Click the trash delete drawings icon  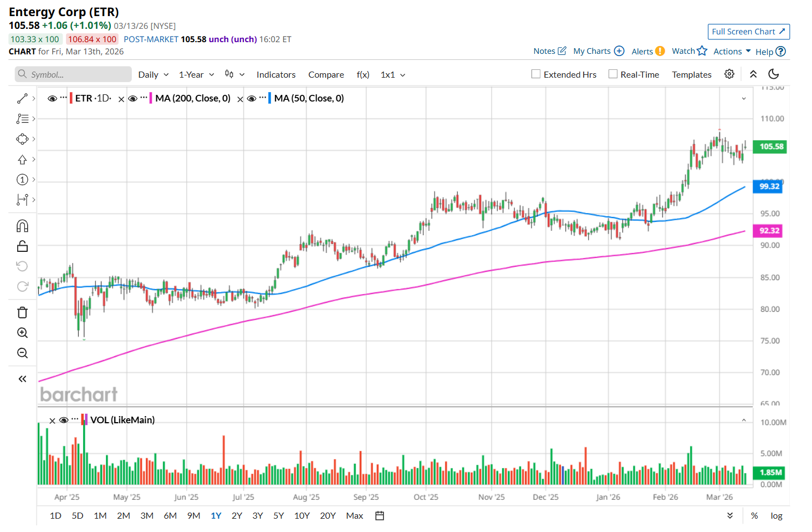pos(22,313)
